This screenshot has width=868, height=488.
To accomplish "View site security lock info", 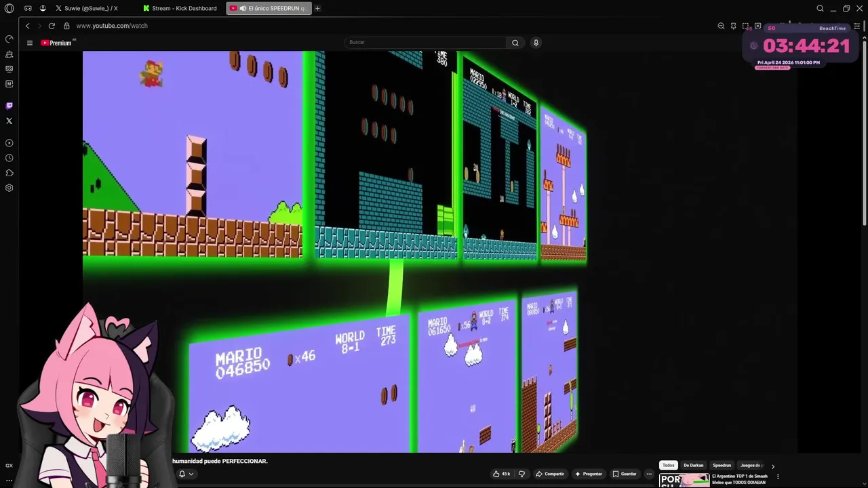I will [66, 26].
